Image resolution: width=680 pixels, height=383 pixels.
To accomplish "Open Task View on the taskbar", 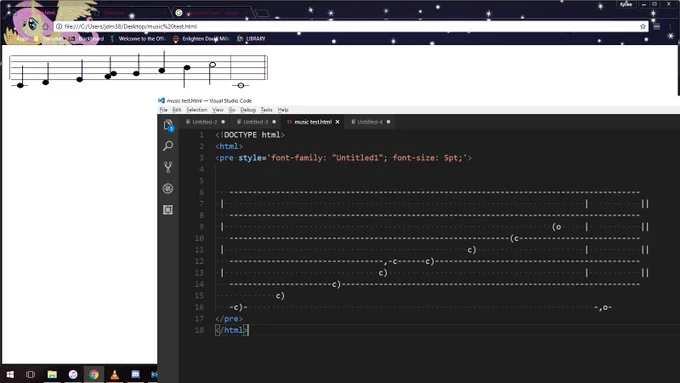I will (30, 374).
